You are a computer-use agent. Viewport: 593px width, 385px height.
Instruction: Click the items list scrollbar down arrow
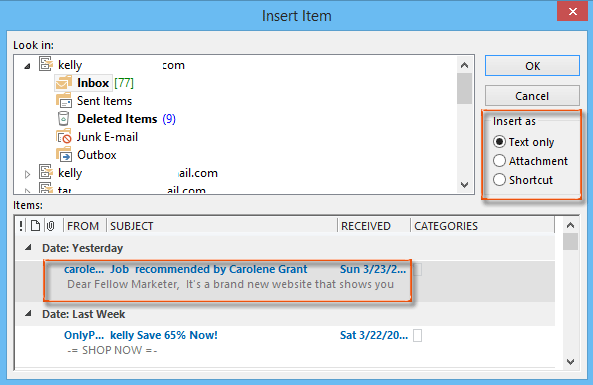pyautogui.click(x=570, y=362)
